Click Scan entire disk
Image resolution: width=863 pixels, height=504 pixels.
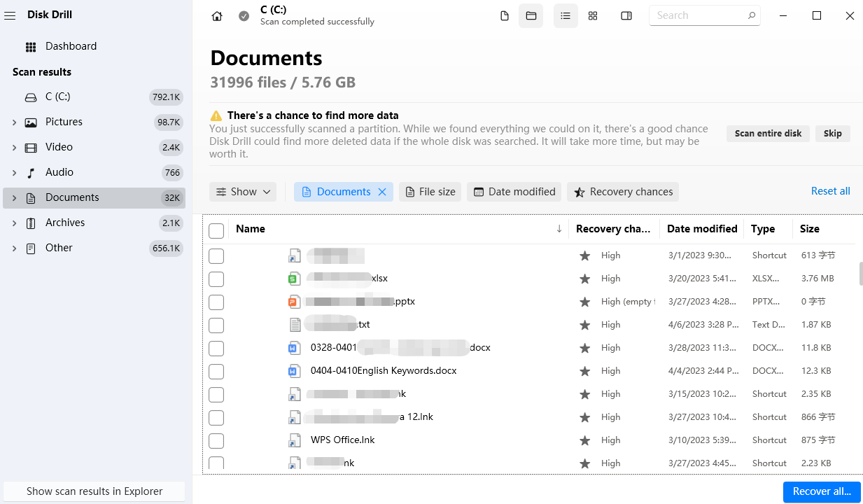point(767,133)
